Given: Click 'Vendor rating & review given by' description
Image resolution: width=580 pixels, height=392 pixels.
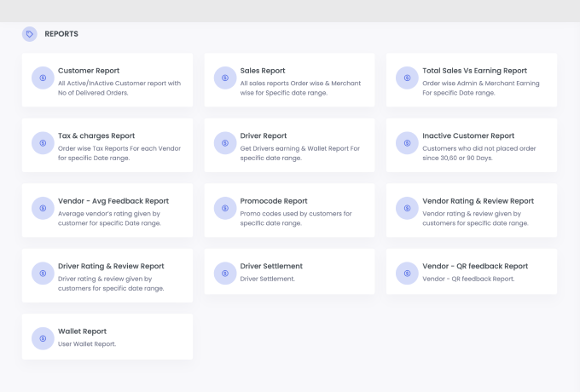Looking at the screenshot, I should click(475, 218).
